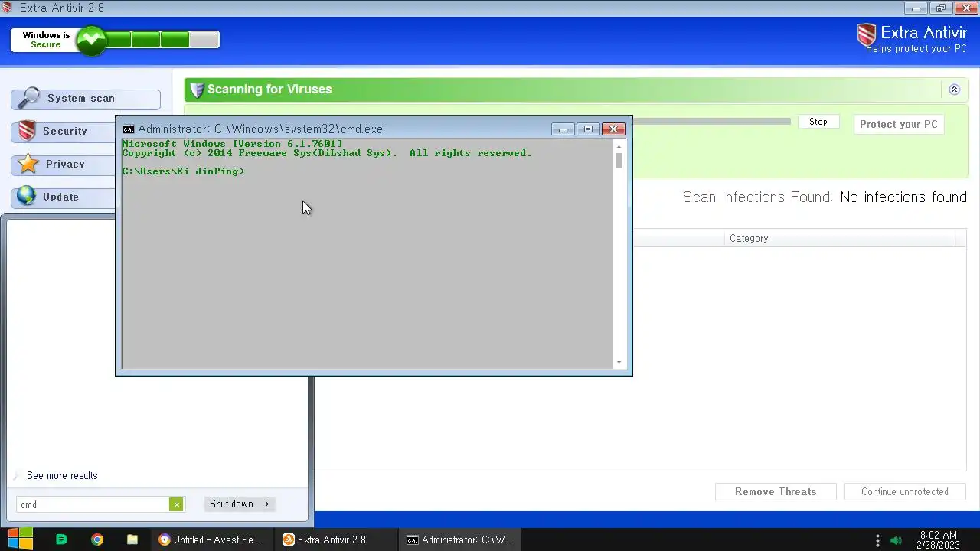980x551 pixels.
Task: Expand the Shut down options arrow
Action: [267, 504]
